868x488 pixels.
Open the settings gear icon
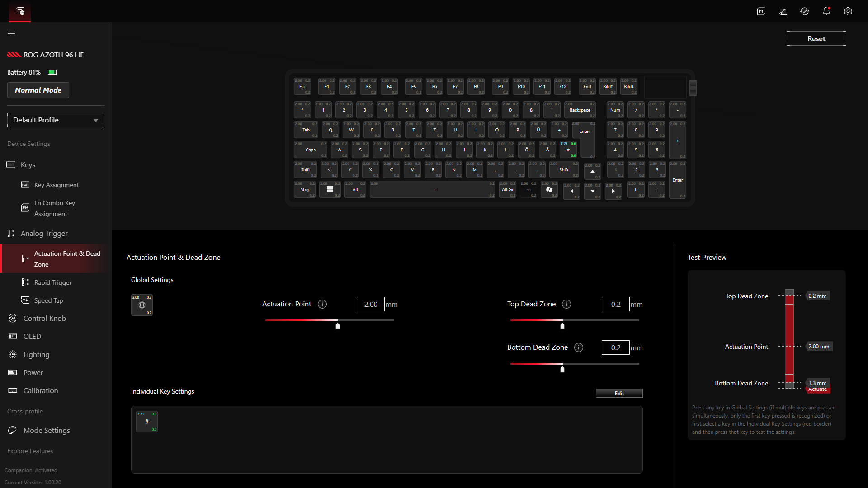coord(848,11)
